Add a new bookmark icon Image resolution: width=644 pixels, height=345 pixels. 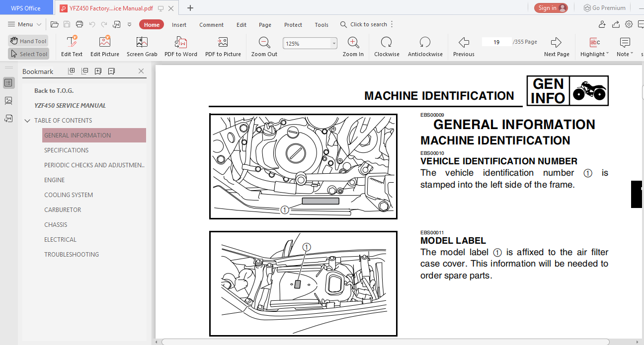[x=98, y=71]
